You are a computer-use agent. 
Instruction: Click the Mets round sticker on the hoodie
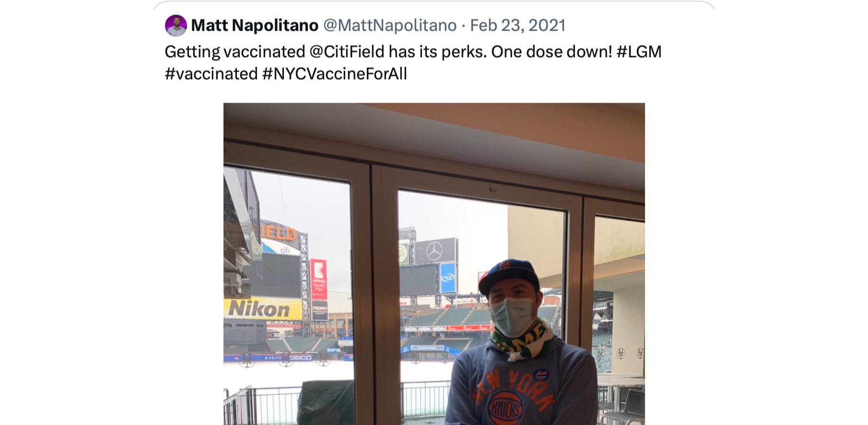(541, 375)
